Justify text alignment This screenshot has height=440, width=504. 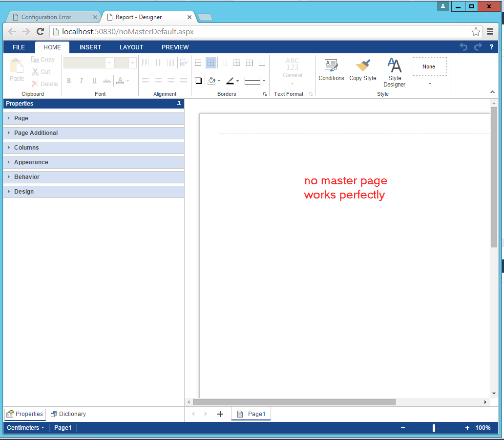point(184,81)
